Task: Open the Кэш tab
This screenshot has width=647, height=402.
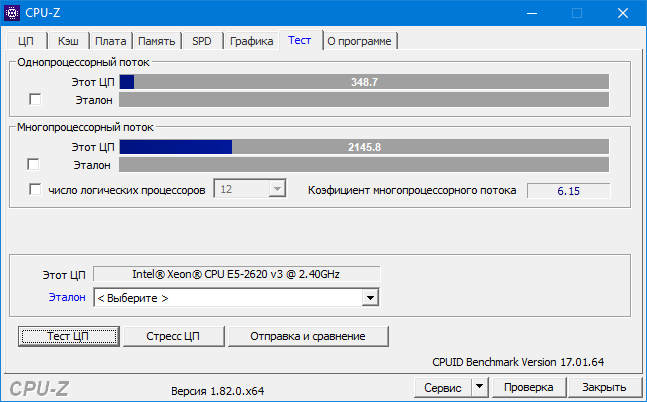Action: coord(68,41)
